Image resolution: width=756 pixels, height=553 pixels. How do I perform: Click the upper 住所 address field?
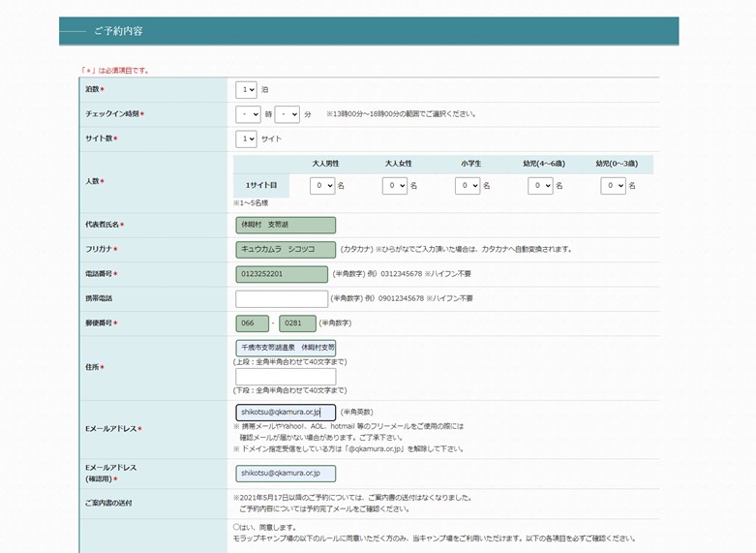pyautogui.click(x=286, y=348)
